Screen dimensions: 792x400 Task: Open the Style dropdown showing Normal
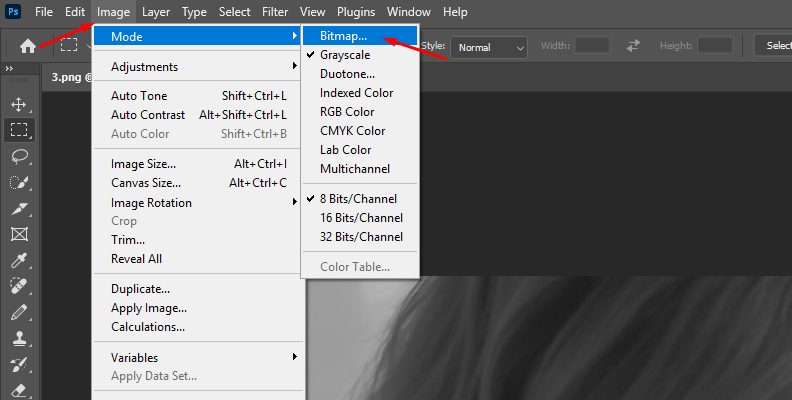pyautogui.click(x=488, y=47)
